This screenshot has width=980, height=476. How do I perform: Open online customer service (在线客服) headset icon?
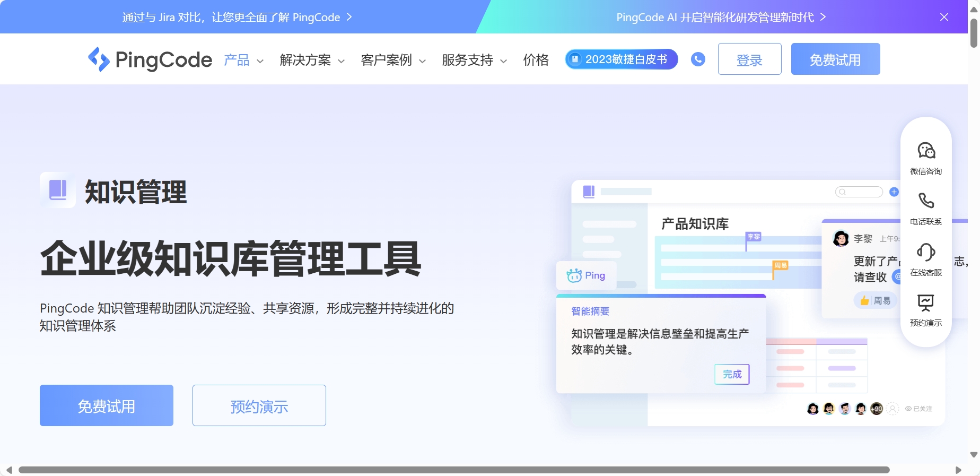coord(926,252)
